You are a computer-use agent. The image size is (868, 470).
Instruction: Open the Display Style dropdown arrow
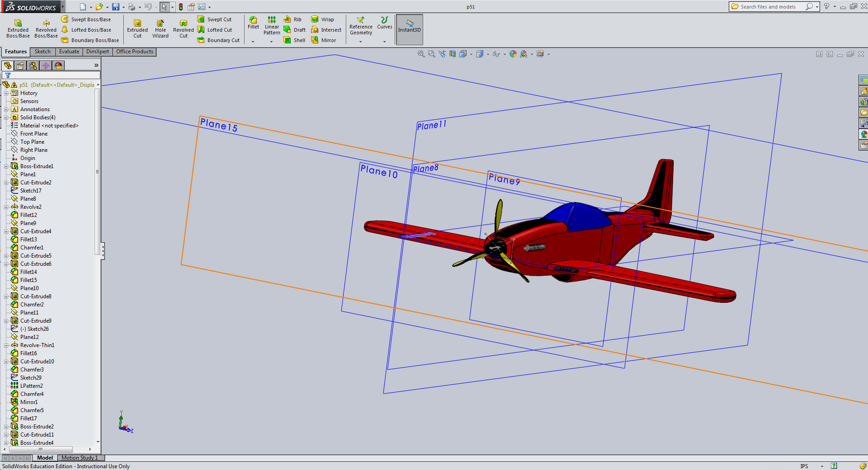[488, 54]
